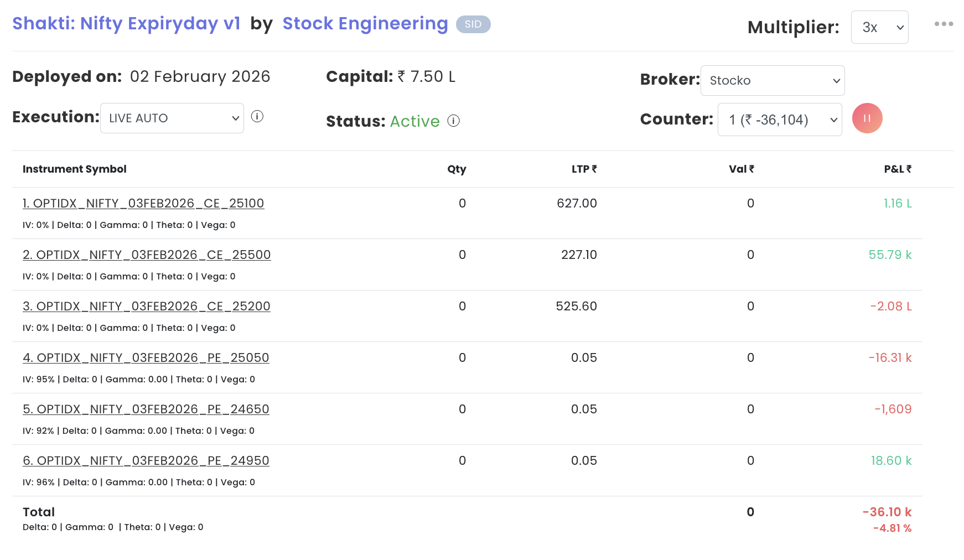Pause the strategy with the red button

pyautogui.click(x=867, y=118)
